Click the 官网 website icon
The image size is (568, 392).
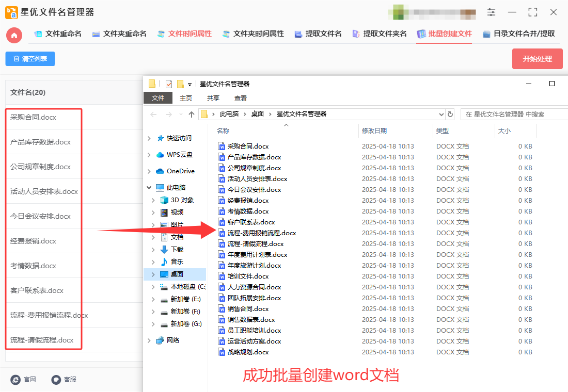coord(15,380)
